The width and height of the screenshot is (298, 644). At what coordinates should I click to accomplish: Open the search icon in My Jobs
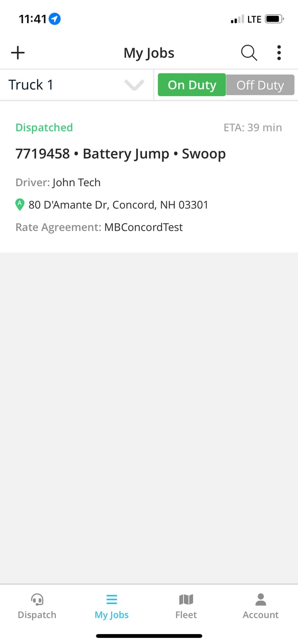pos(249,53)
